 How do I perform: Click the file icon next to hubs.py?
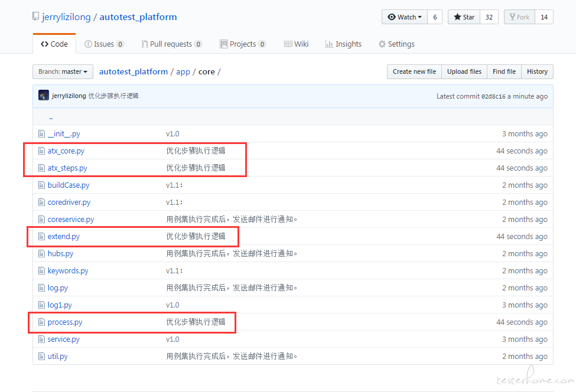click(42, 254)
